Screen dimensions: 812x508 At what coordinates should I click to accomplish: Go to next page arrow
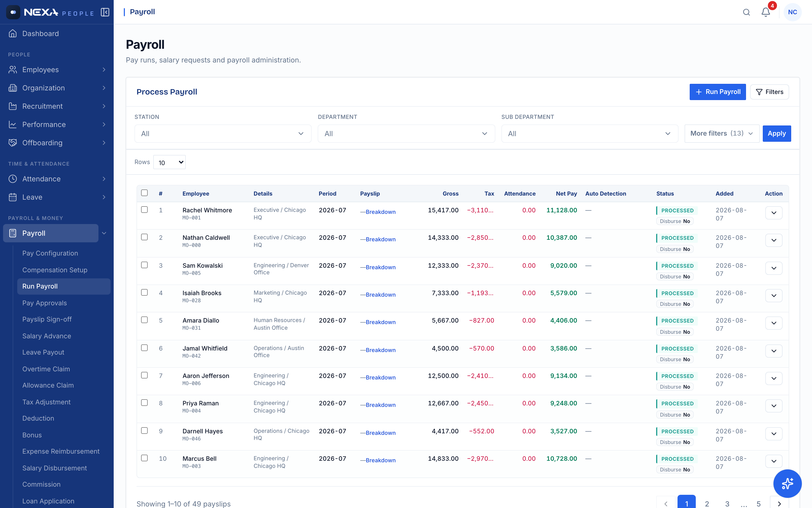point(779,504)
